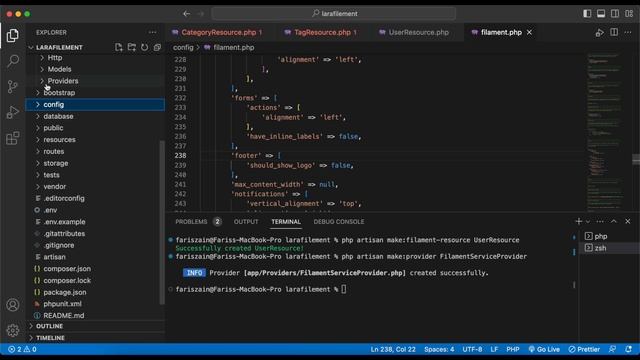The width and height of the screenshot is (640, 360).
Task: Expand the bootstrap folder
Action: click(95, 93)
